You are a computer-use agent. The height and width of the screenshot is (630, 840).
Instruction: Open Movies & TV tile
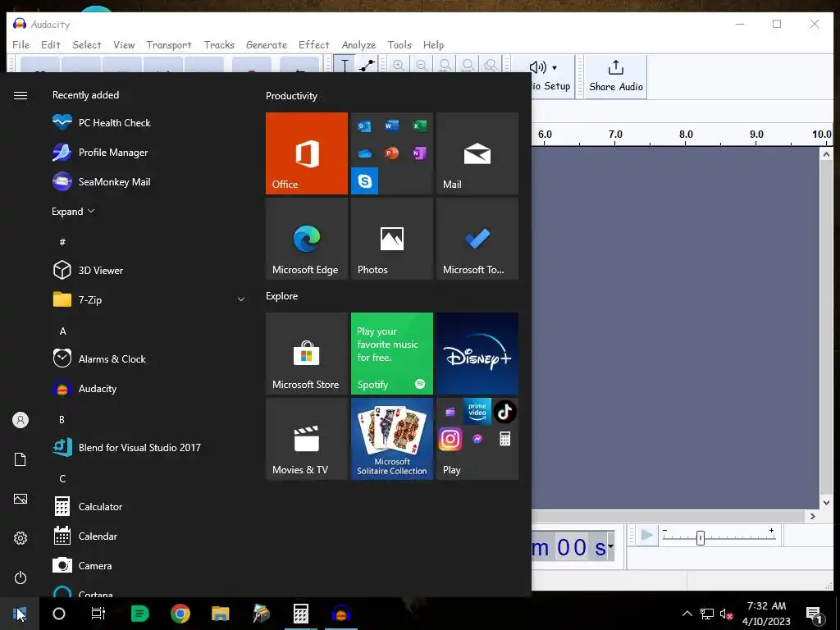pyautogui.click(x=307, y=440)
